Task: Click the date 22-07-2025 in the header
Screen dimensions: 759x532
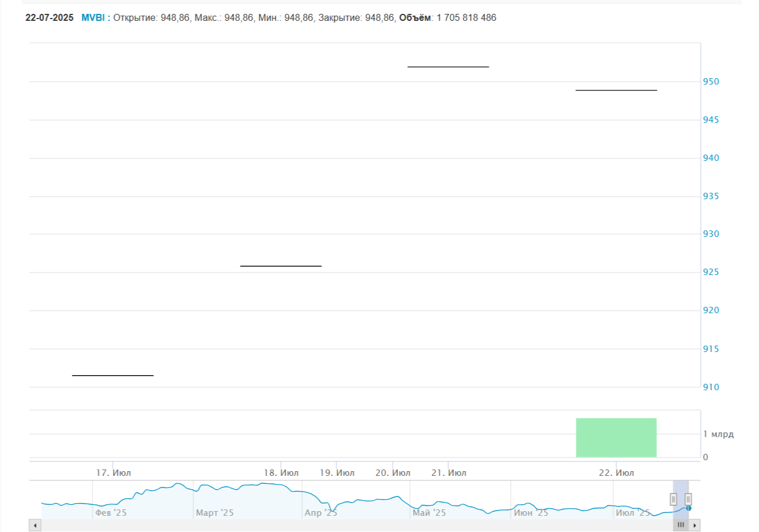Action: click(50, 18)
